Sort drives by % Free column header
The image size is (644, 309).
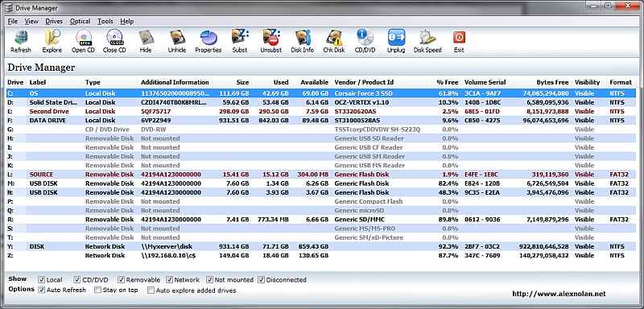pyautogui.click(x=448, y=83)
